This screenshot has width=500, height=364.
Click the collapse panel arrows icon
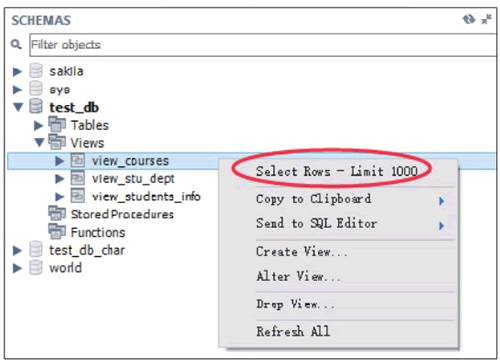tap(487, 19)
